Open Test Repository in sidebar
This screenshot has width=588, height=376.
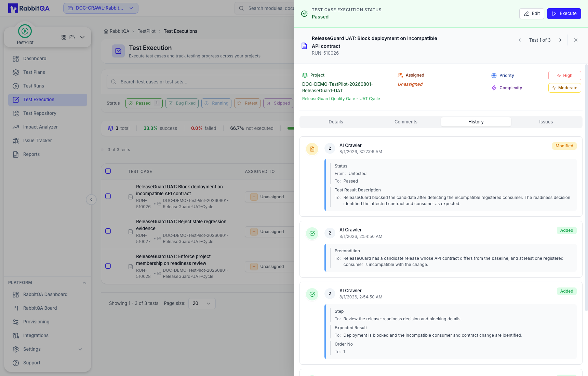(x=48, y=113)
